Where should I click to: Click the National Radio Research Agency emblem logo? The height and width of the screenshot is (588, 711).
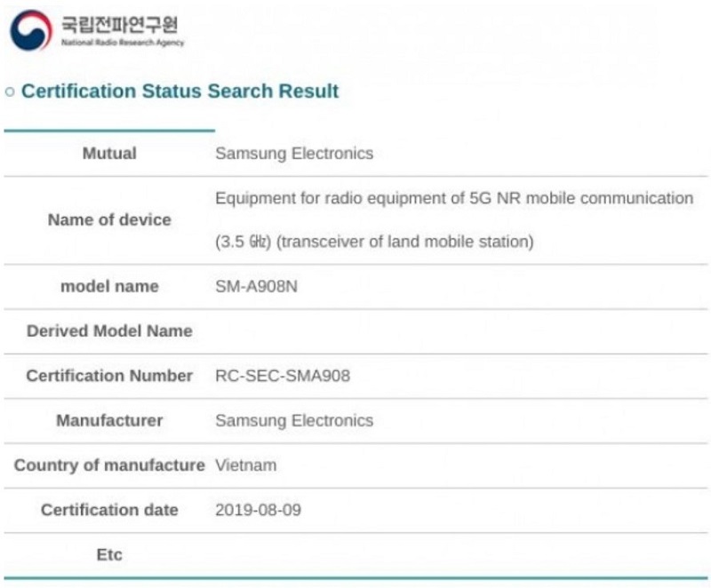coord(31,30)
